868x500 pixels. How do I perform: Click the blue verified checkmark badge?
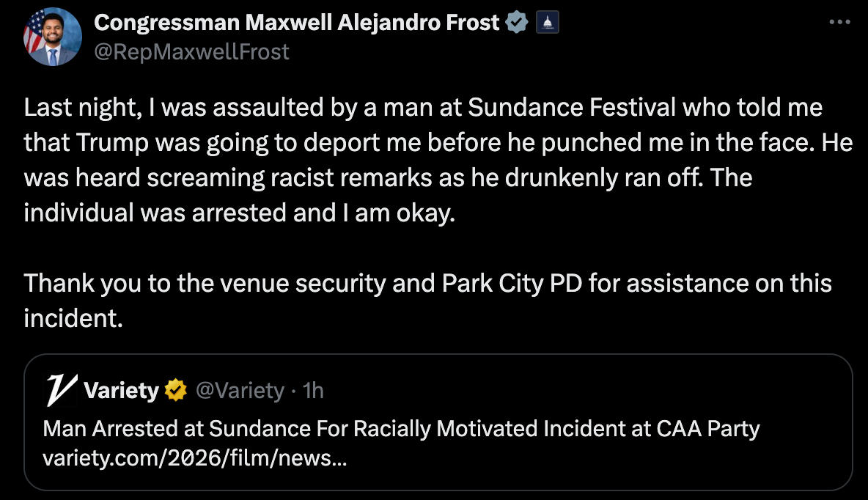(518, 23)
